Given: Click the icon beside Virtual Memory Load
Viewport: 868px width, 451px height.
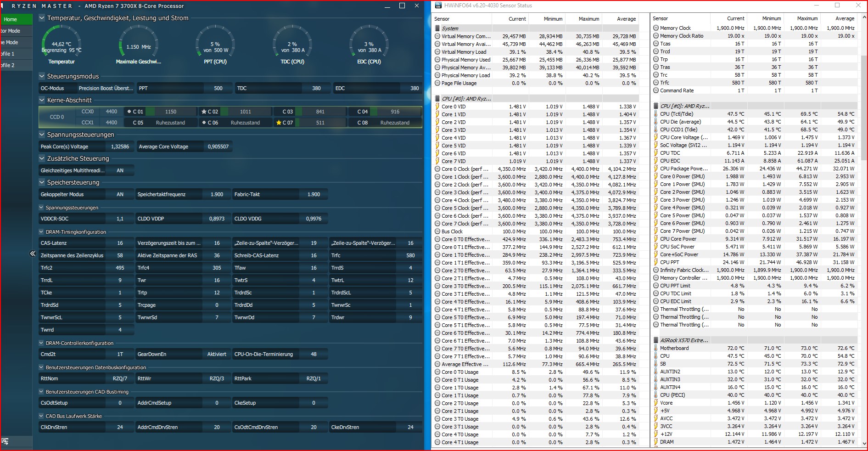Looking at the screenshot, I should (x=437, y=52).
